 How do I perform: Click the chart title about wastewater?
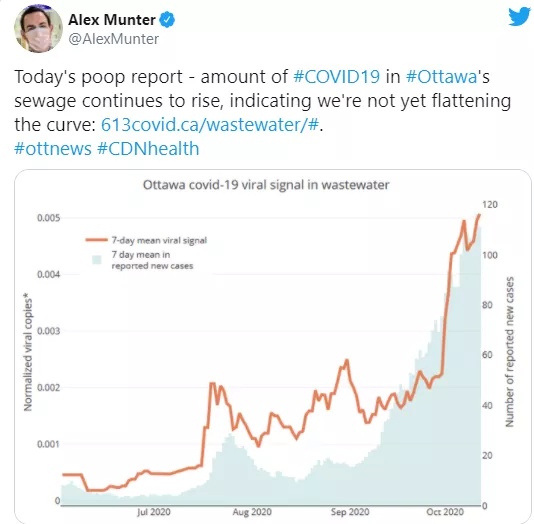tap(266, 185)
